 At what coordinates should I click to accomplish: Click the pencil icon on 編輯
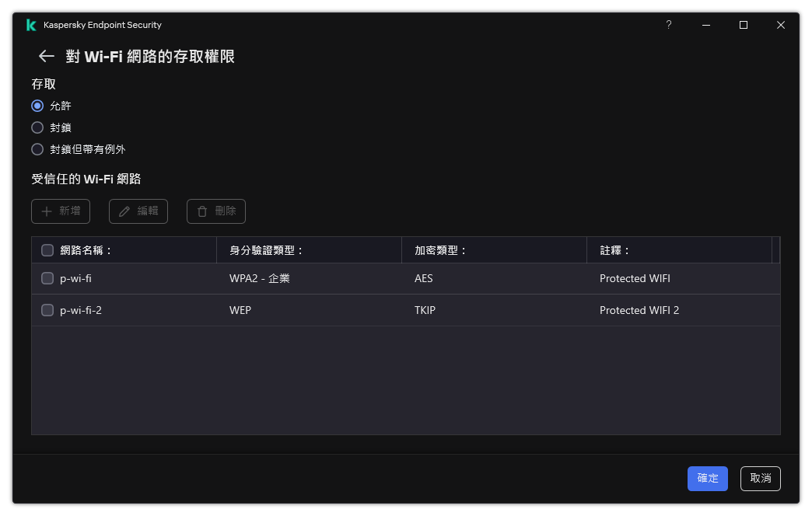pos(124,211)
